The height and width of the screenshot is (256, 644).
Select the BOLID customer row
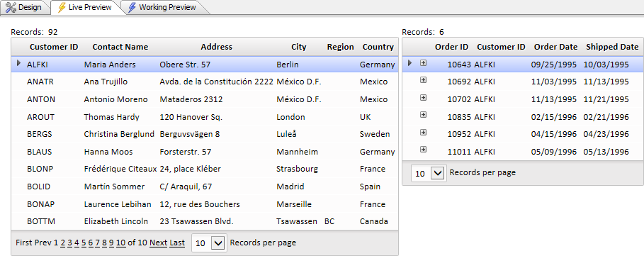[x=205, y=187]
